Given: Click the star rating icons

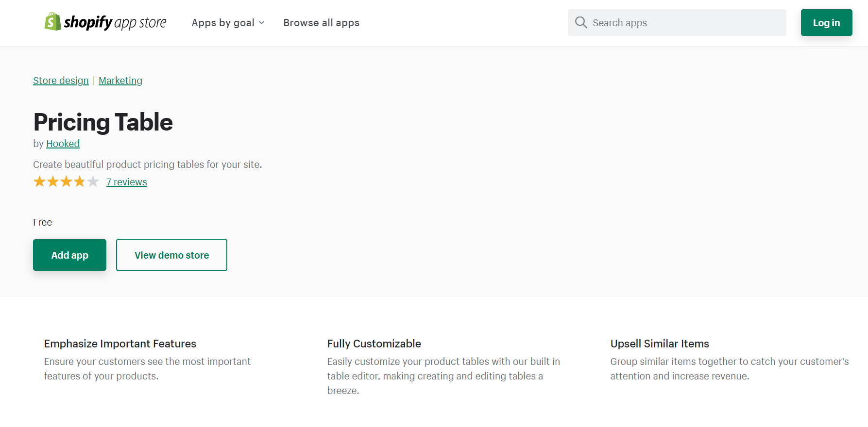Looking at the screenshot, I should [66, 181].
